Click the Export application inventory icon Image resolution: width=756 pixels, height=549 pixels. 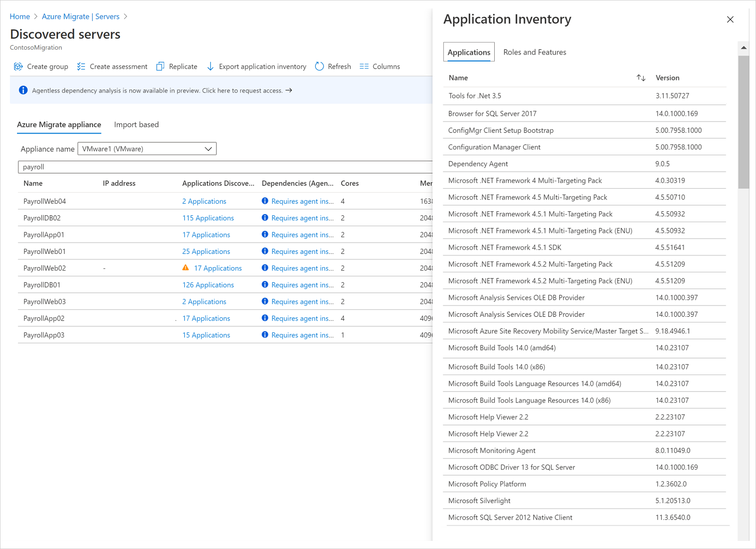click(210, 66)
